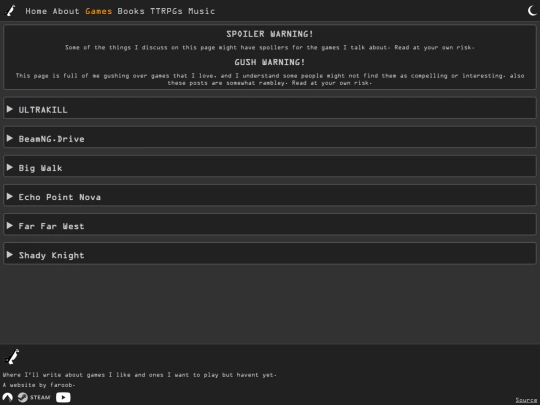Navigate to TTRPGs page
Image resolution: width=540 pixels, height=405 pixels.
[166, 11]
